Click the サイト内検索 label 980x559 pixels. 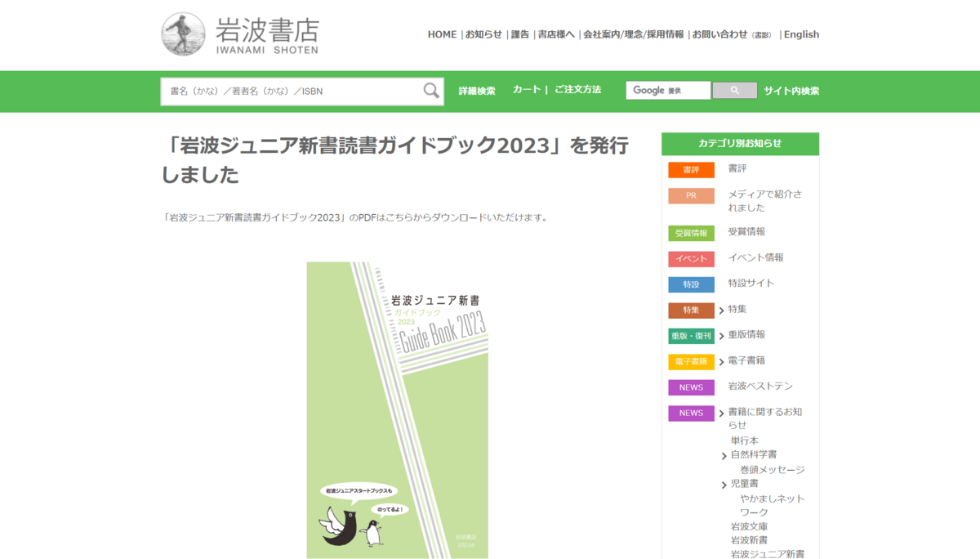791,91
